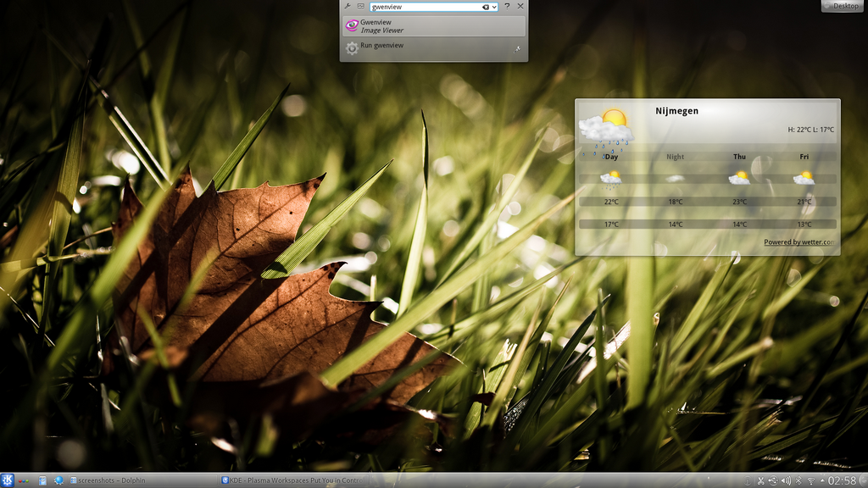
Task: Expand hidden system tray icons arrow
Action: point(821,480)
